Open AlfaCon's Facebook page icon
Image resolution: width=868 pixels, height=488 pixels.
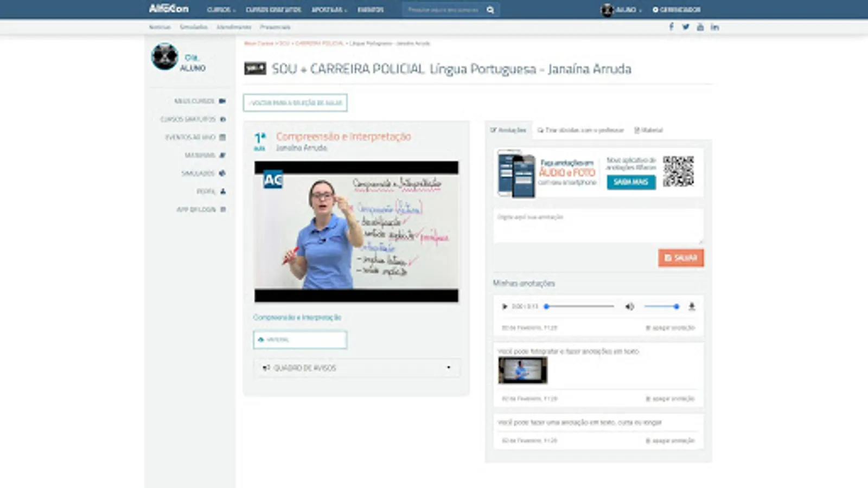[671, 27]
